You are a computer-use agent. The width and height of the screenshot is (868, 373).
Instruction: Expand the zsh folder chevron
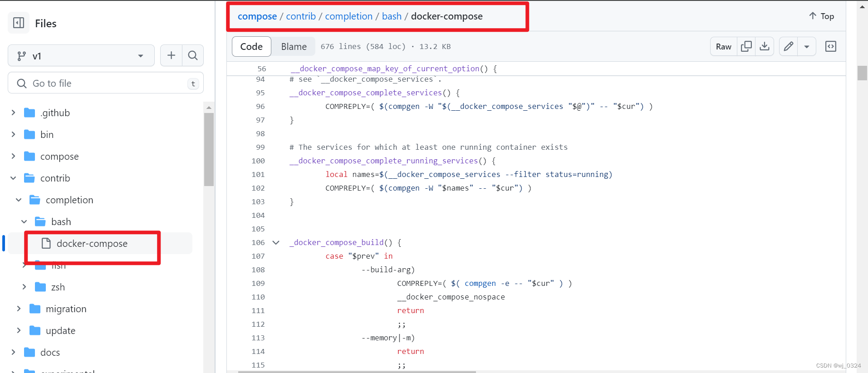pos(24,287)
